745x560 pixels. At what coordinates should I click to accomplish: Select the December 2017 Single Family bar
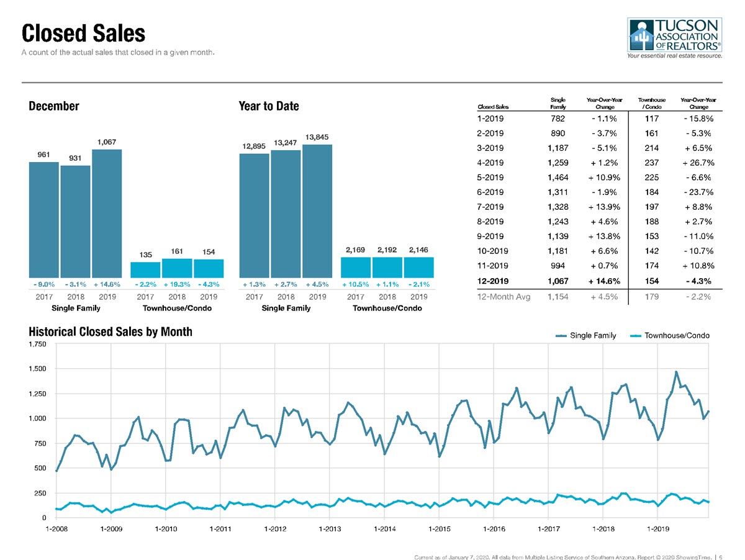tap(43, 220)
